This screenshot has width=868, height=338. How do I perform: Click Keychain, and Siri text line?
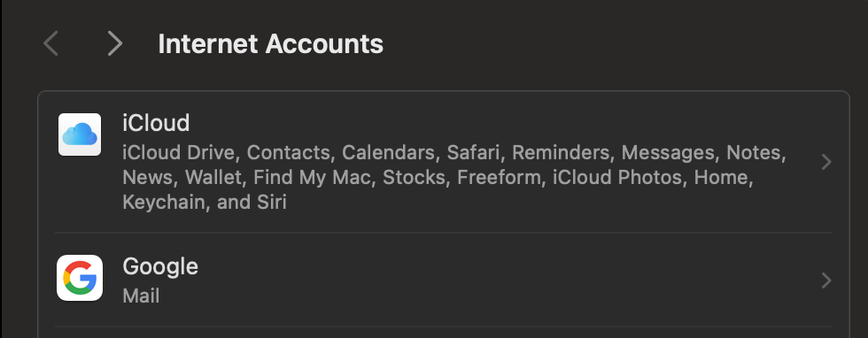point(205,202)
